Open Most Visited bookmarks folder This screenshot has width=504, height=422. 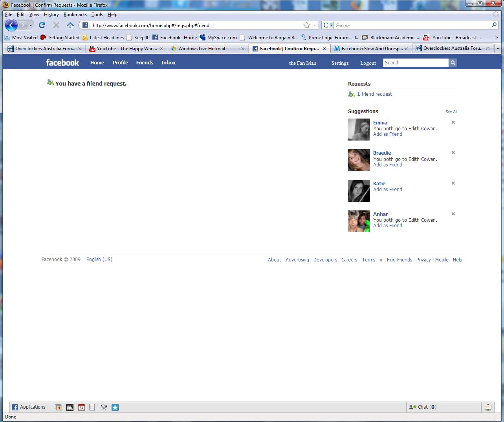click(21, 38)
